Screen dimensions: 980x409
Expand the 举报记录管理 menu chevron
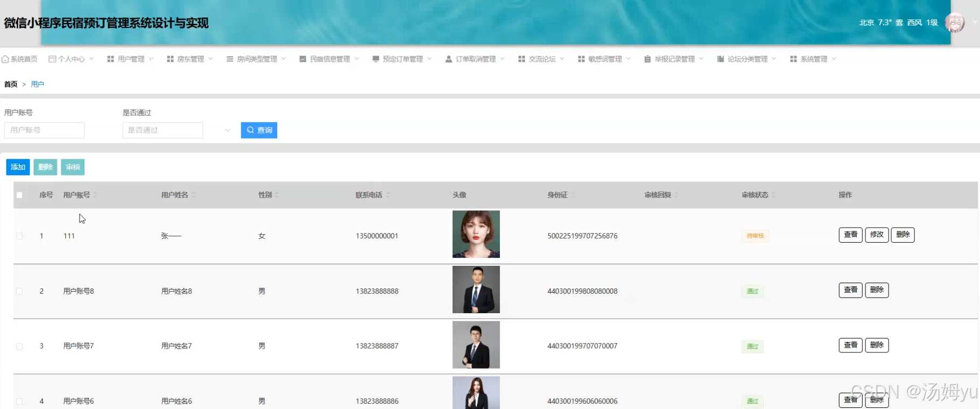(x=701, y=59)
